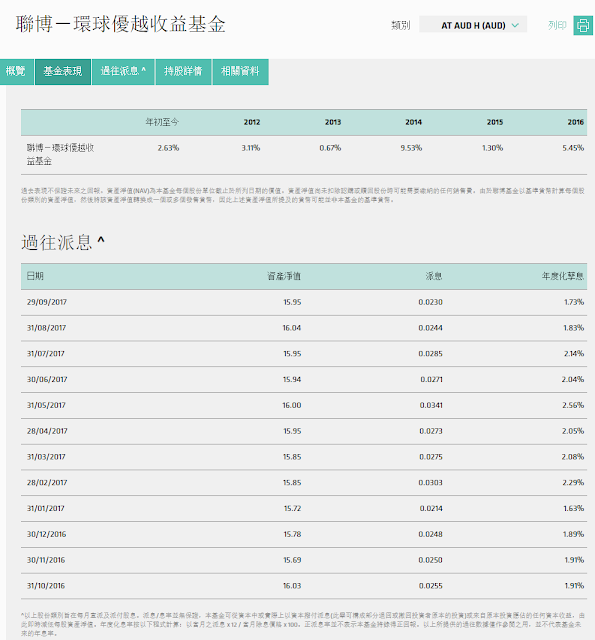Screen dimensions: 595x640
Task: Click the NAV 15.72 for 31/01/2017
Action: click(293, 508)
